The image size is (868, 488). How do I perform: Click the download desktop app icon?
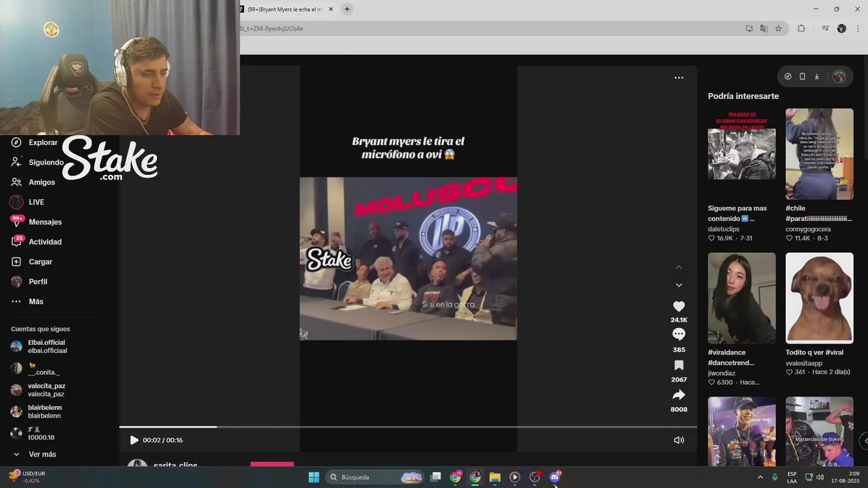click(x=816, y=77)
